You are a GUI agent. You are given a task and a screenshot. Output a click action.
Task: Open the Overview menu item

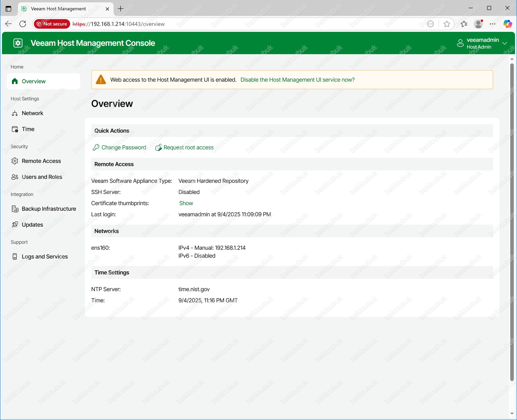pyautogui.click(x=44, y=81)
